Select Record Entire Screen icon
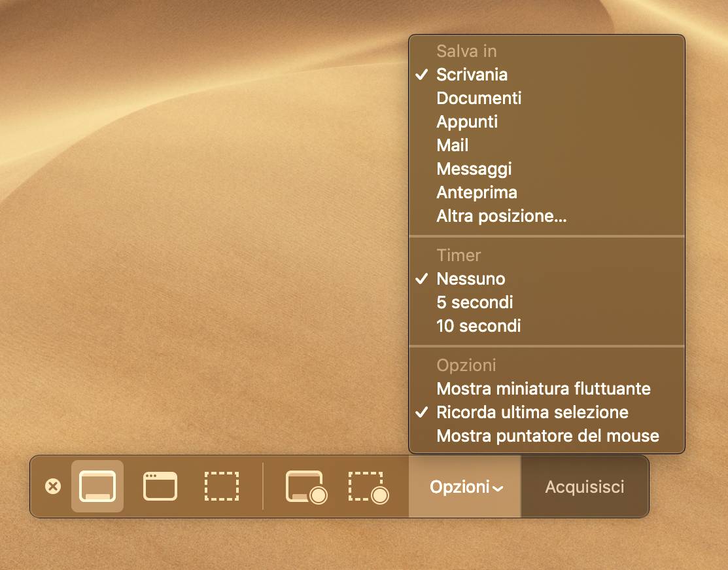Viewport: 728px width, 570px height. coord(306,488)
